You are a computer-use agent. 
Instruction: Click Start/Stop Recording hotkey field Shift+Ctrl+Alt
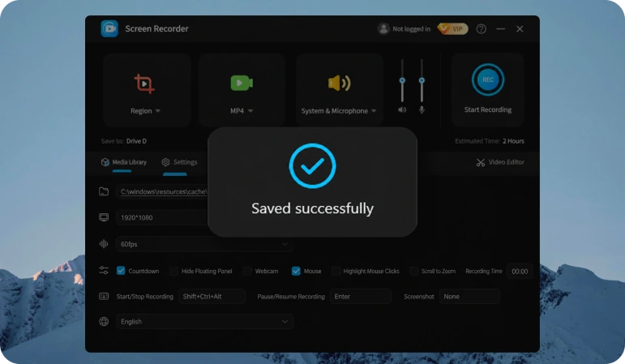(212, 297)
